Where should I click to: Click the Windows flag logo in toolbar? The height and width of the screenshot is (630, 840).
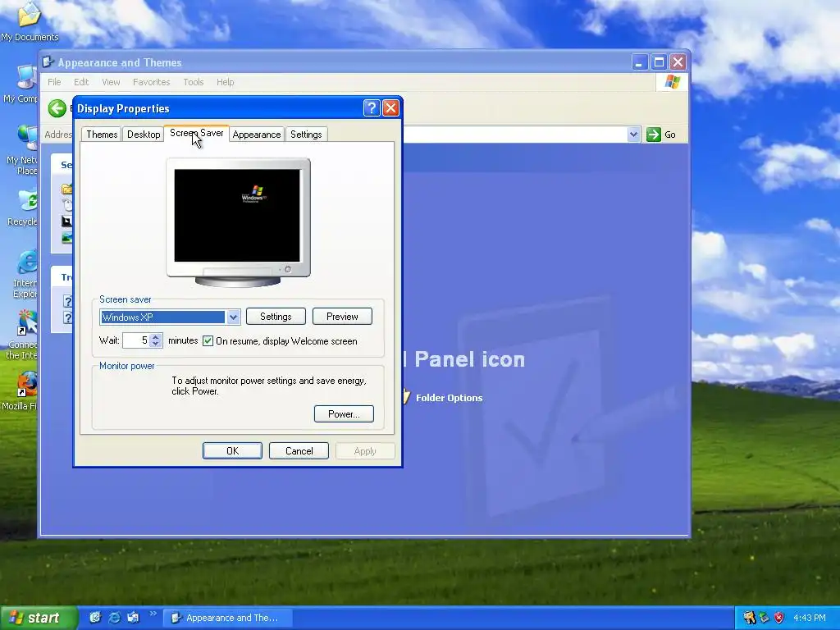[x=672, y=82]
